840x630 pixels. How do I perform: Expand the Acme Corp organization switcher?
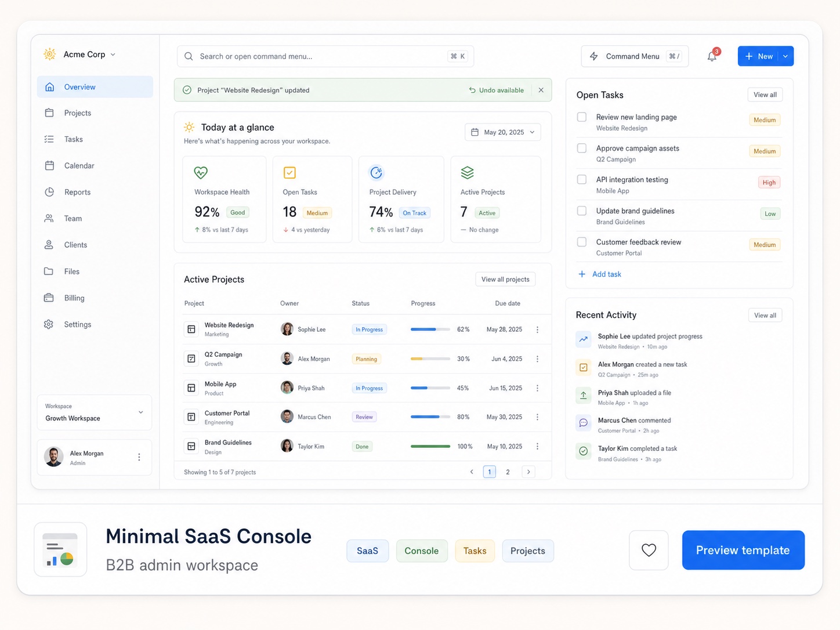click(113, 55)
